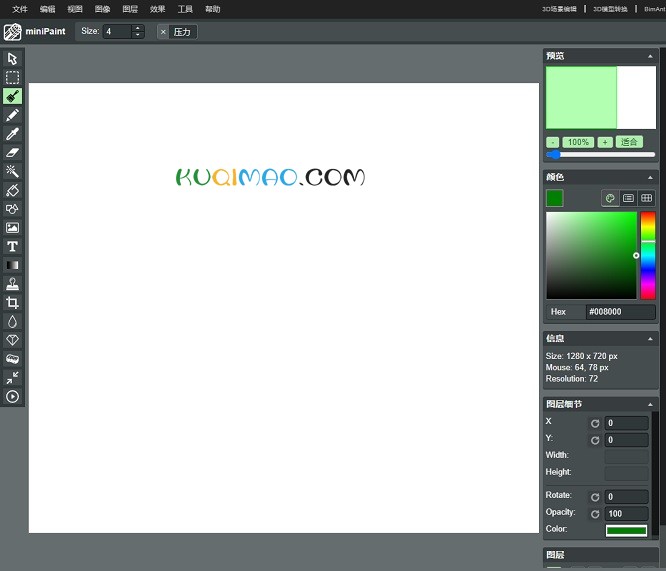Screen dimensions: 666x571
Task: Switch to color palette picker view
Action: pyautogui.click(x=610, y=198)
